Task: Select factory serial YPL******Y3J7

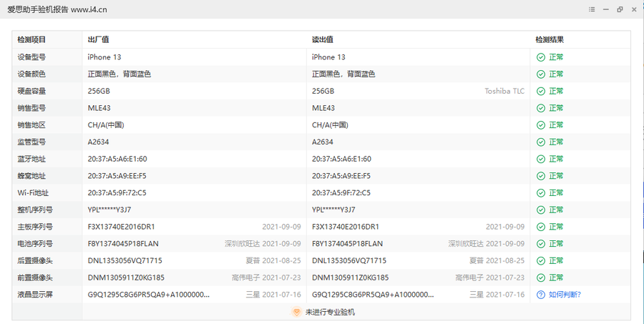Action: click(109, 210)
